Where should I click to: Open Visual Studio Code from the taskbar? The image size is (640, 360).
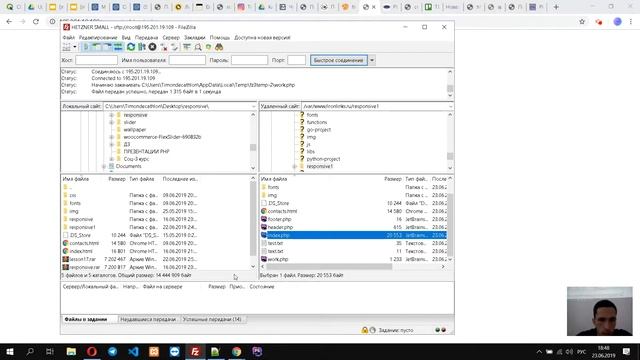133,351
